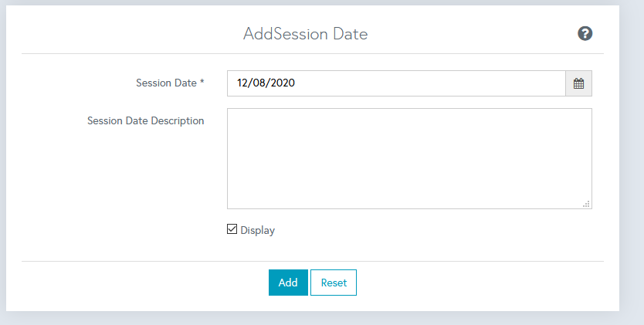This screenshot has height=325, width=644.
Task: Toggle the Display checkbox
Action: click(232, 229)
